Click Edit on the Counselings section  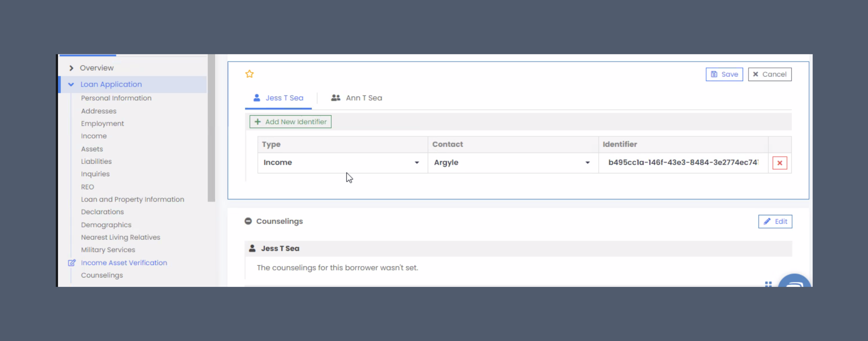click(x=775, y=221)
